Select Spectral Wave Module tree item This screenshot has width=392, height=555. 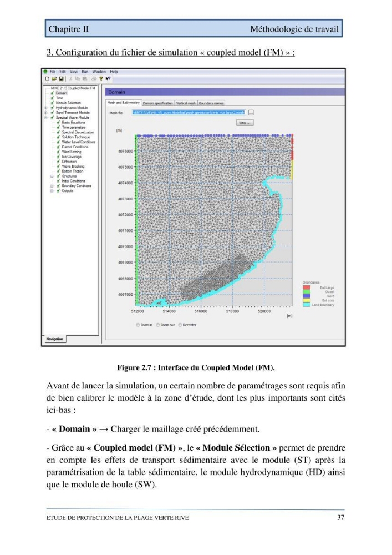pyautogui.click(x=73, y=118)
